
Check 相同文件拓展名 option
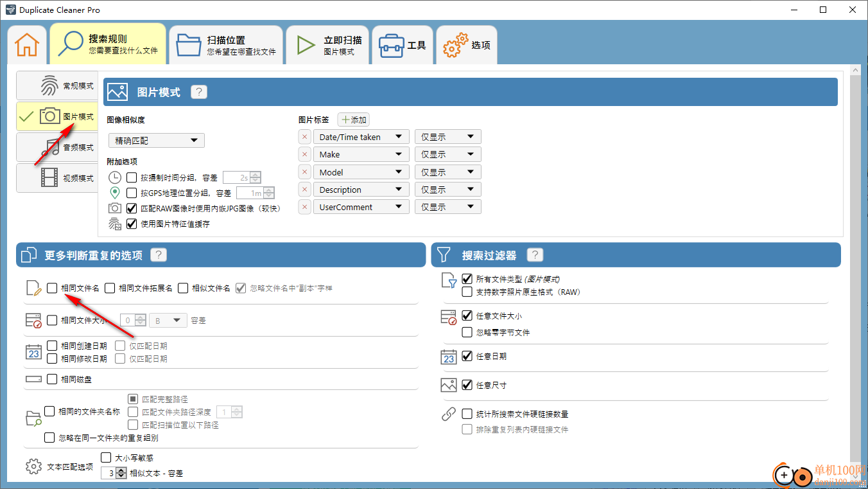(x=110, y=288)
